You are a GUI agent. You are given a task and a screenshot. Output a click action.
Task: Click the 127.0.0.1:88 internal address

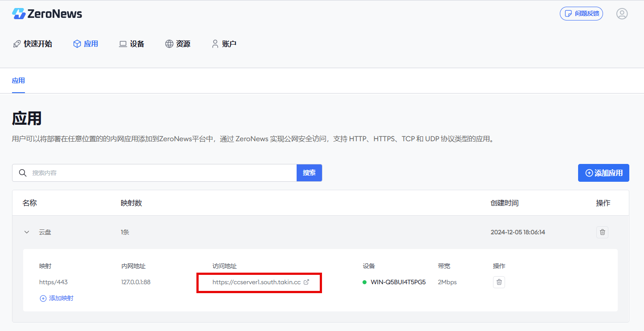pyautogui.click(x=136, y=282)
